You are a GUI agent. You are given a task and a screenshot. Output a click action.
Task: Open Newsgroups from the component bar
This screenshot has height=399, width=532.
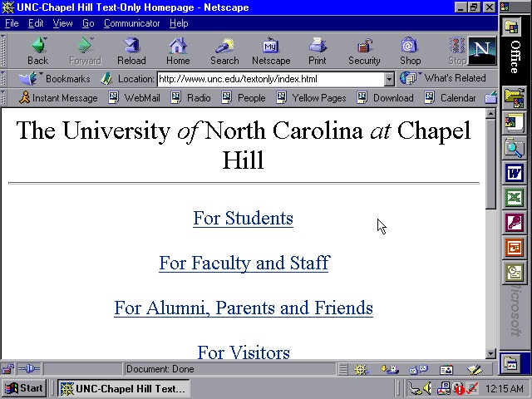click(x=418, y=369)
